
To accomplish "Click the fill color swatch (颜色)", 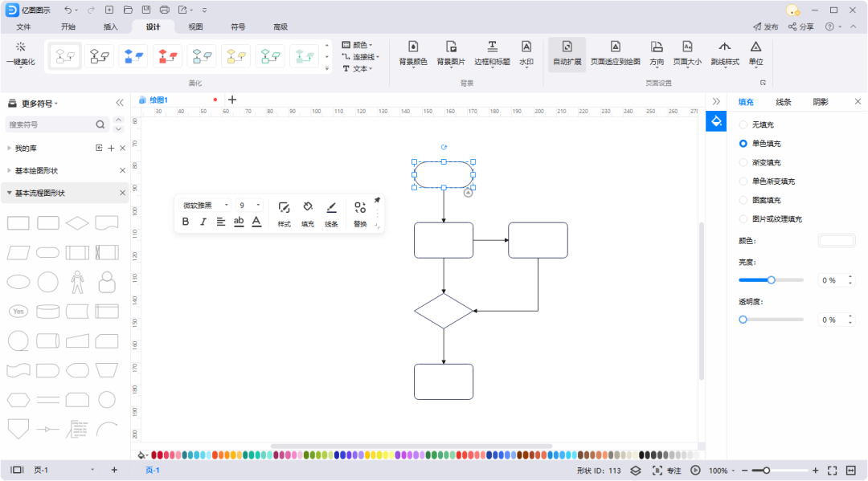I will point(837,241).
